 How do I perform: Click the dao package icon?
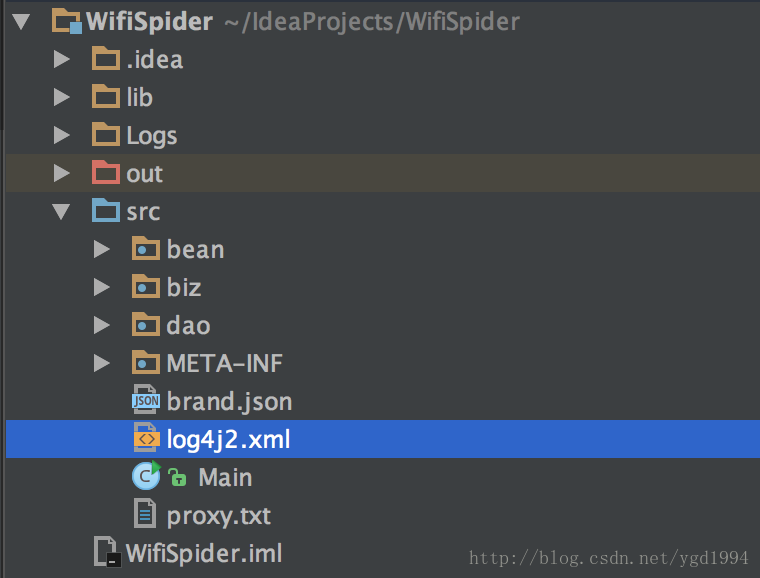tap(145, 324)
